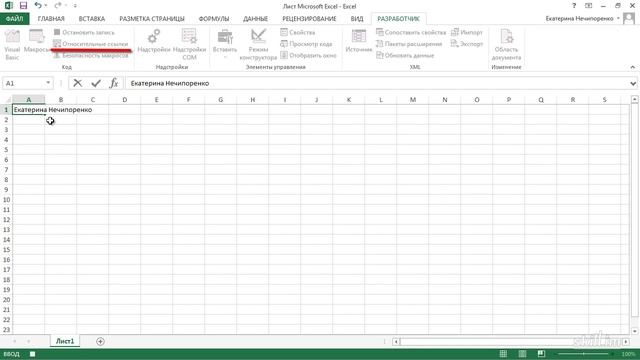640x360 pixels.
Task: Open the Visual Basic editor
Action: 12,45
